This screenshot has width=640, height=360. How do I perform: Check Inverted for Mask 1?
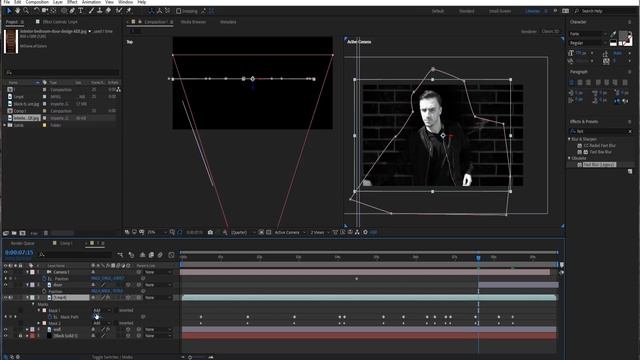pos(116,311)
